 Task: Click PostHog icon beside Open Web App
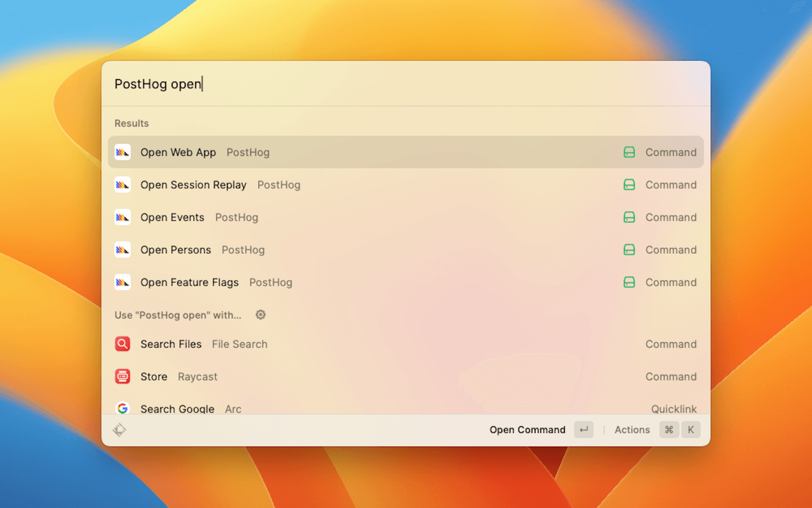pyautogui.click(x=122, y=152)
